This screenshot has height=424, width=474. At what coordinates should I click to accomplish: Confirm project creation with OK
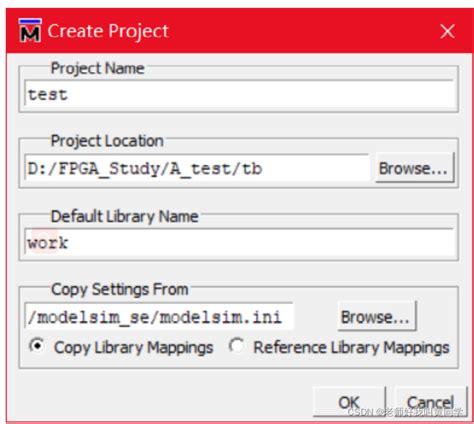coord(349,402)
